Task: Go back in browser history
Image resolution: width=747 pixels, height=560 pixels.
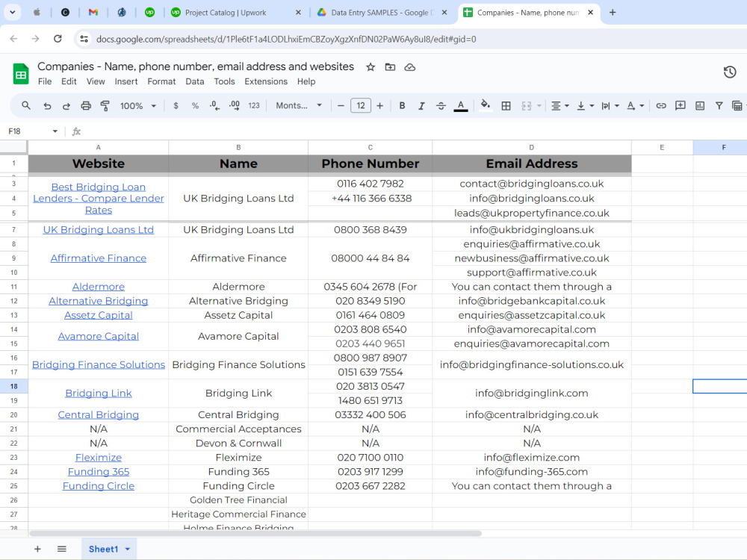Action: (x=13, y=39)
